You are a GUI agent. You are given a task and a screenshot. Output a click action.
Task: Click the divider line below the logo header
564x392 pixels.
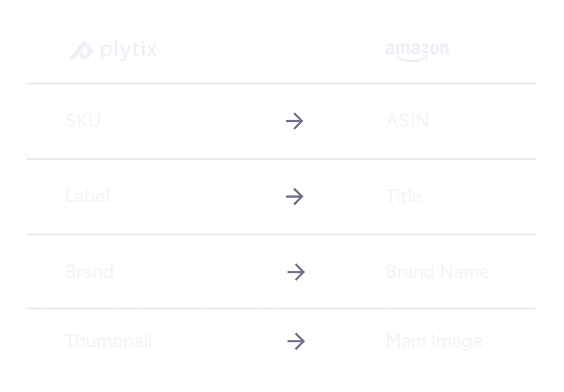tap(281, 83)
